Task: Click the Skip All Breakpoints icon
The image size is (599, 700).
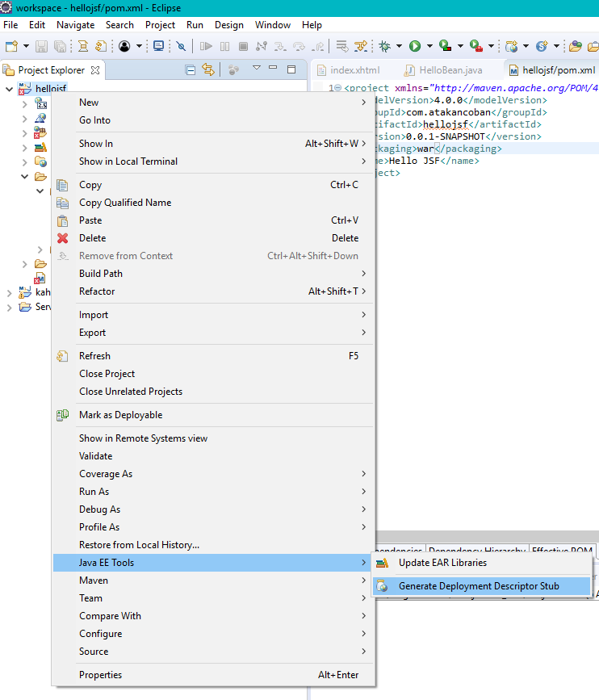Action: click(x=181, y=46)
